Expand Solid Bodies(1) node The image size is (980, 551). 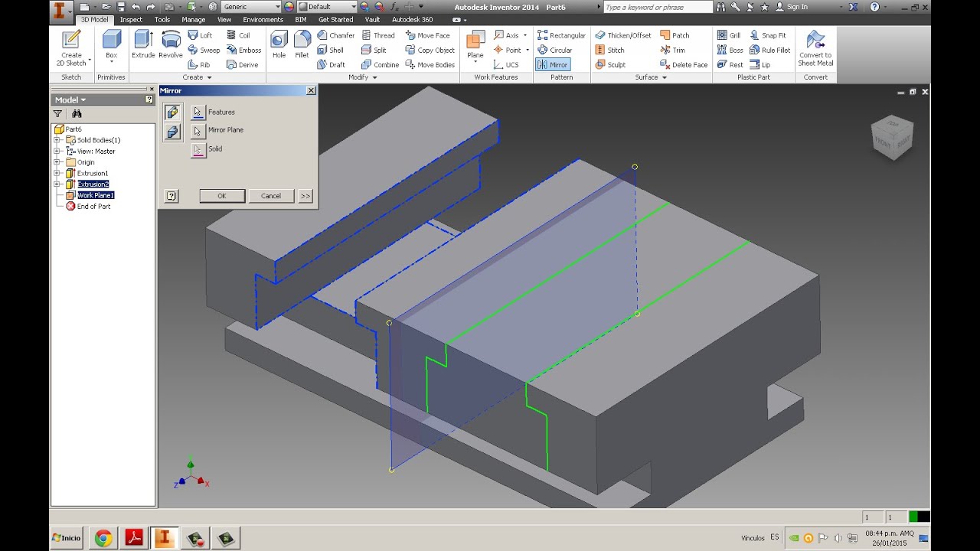click(x=57, y=140)
